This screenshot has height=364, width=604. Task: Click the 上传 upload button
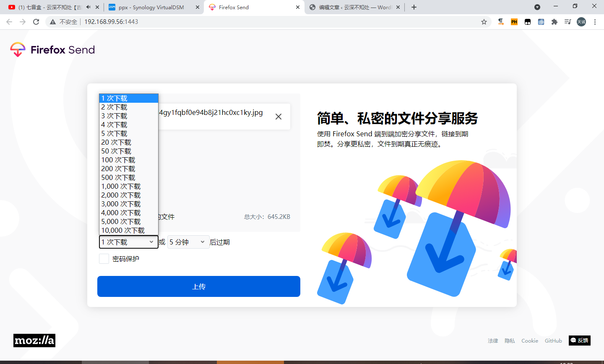point(198,286)
